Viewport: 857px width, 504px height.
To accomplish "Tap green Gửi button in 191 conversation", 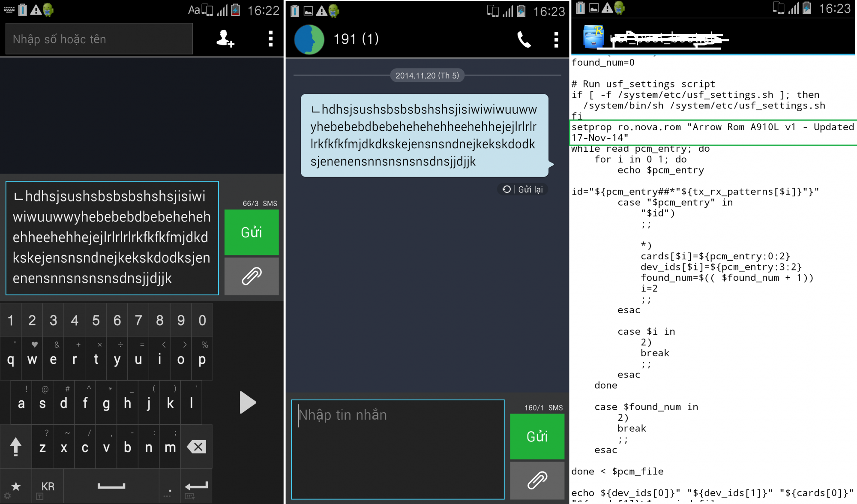I will [x=537, y=436].
